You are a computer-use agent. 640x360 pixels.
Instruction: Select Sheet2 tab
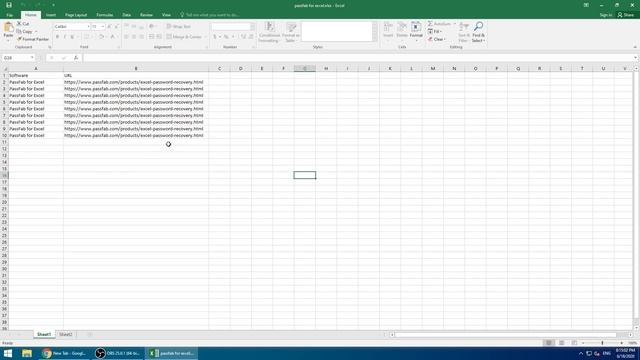point(66,334)
